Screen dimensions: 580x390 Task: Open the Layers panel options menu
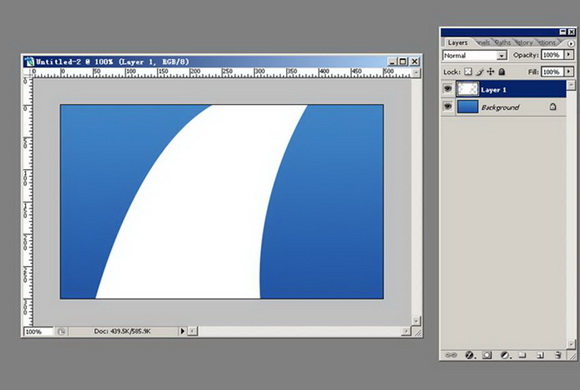coord(571,43)
